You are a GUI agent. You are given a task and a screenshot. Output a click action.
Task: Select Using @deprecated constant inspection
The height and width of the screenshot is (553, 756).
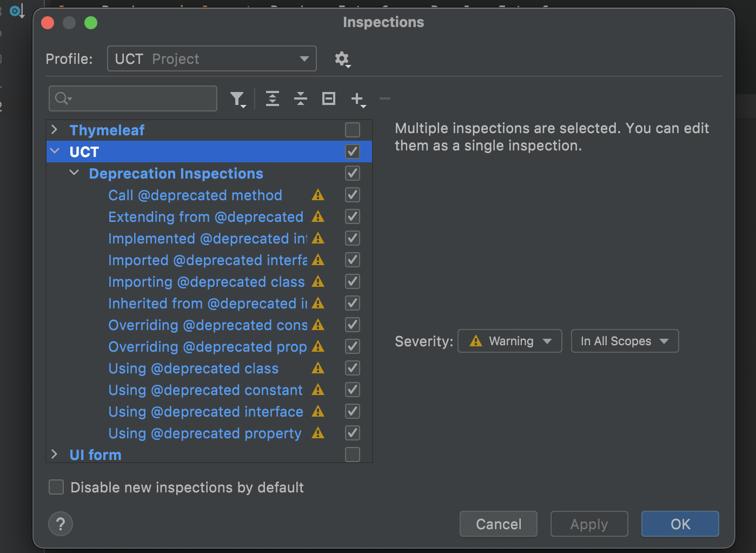pyautogui.click(x=205, y=390)
